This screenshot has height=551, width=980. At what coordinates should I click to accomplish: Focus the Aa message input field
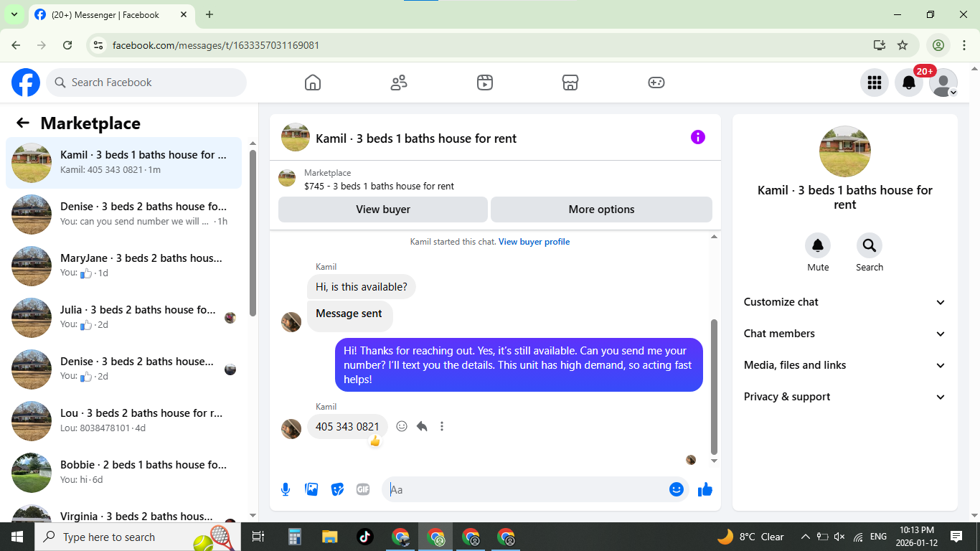pyautogui.click(x=527, y=489)
